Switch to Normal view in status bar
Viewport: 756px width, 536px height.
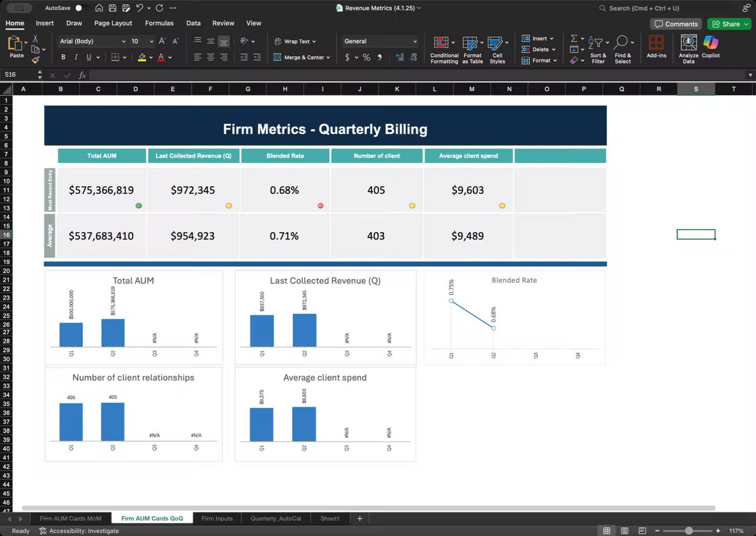[607, 531]
